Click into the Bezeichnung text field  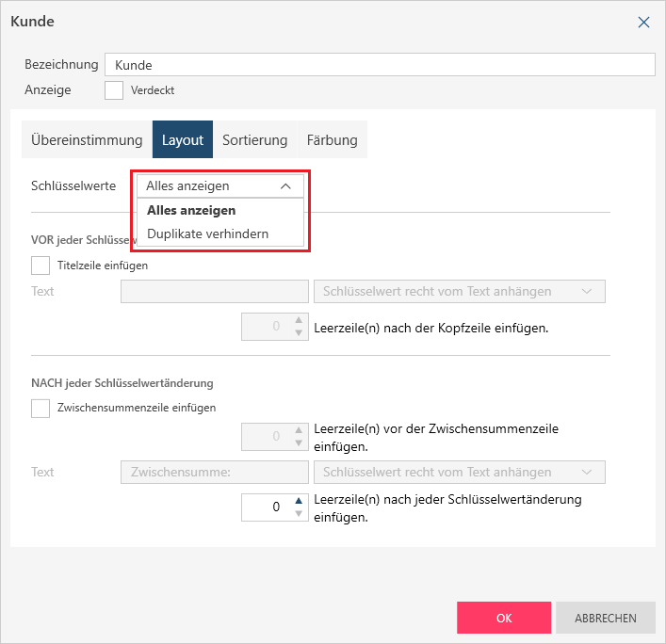pyautogui.click(x=379, y=65)
